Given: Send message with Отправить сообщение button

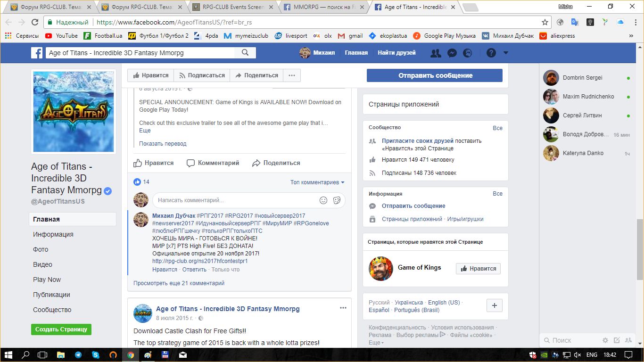Looking at the screenshot, I should coord(435,75).
